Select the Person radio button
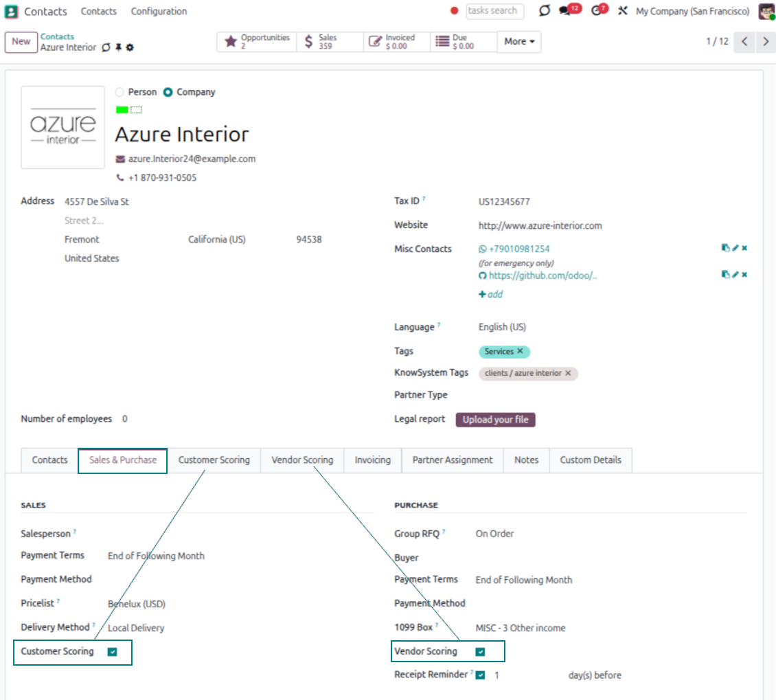The image size is (776, 700). pyautogui.click(x=120, y=92)
